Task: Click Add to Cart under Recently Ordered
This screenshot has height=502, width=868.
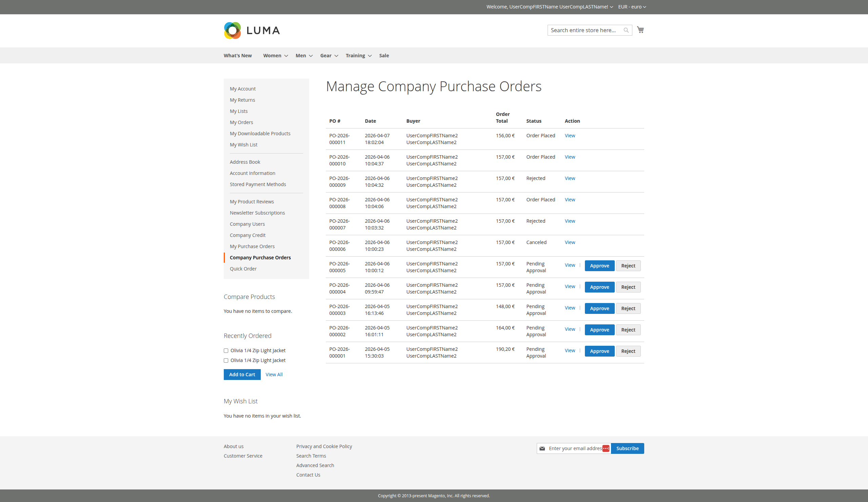Action: [x=242, y=374]
